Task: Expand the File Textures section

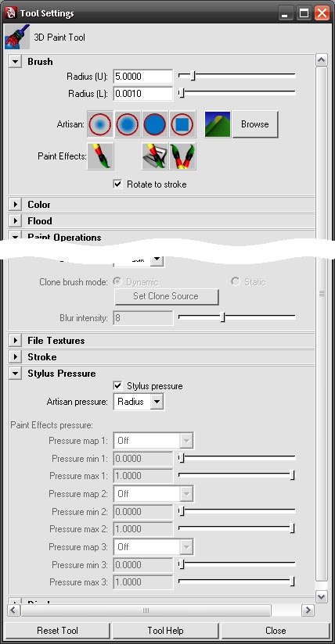Action: pyautogui.click(x=15, y=341)
